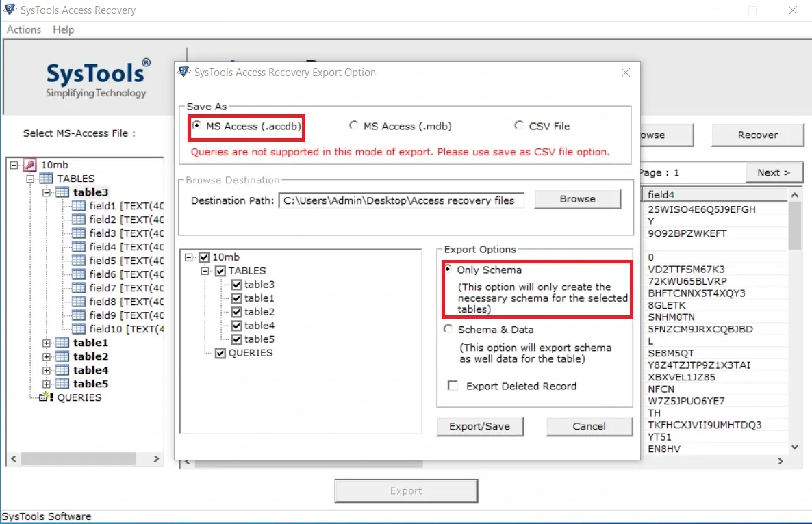Screen dimensions: 812x524
Task: Click the QUERIES icon in left tree
Action: click(x=47, y=397)
